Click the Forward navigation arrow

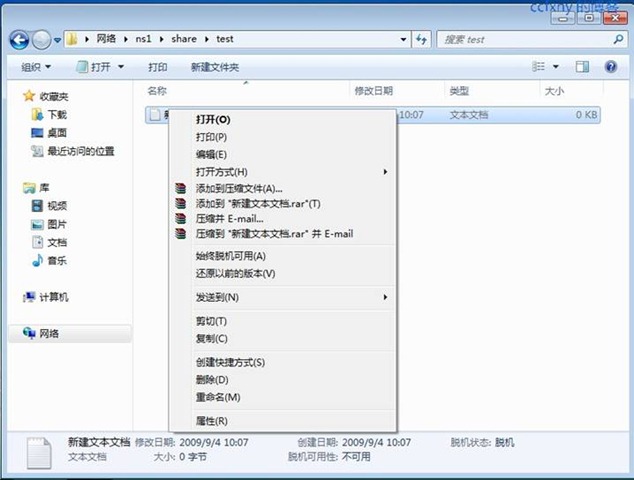41,40
